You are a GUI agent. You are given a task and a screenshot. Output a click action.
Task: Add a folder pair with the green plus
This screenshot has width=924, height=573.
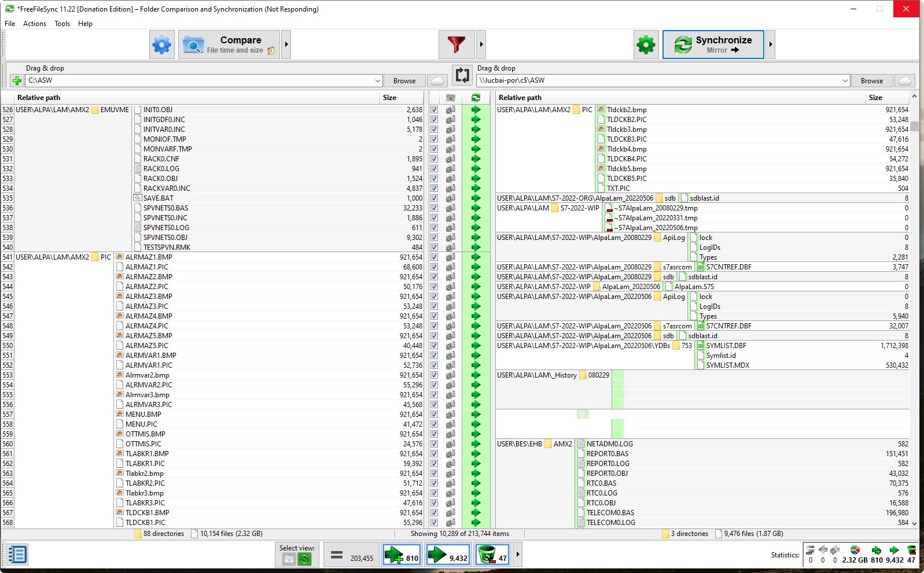coord(17,81)
